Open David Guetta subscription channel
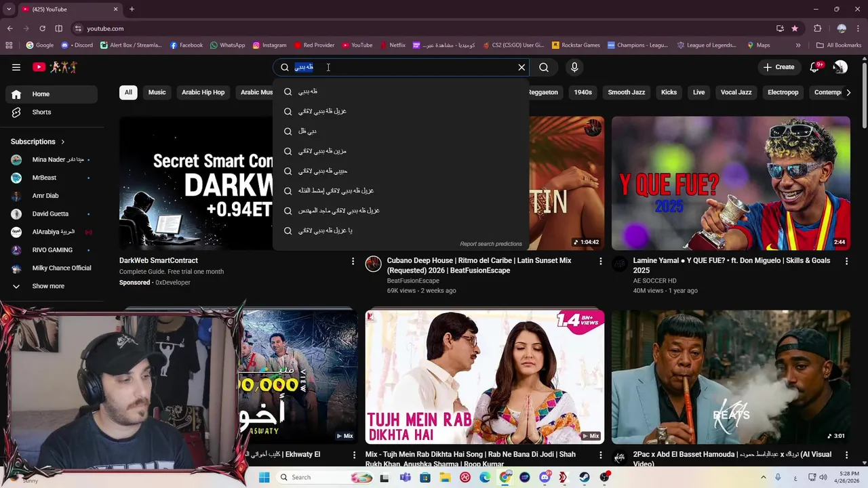Viewport: 868px width, 488px height. (52, 214)
